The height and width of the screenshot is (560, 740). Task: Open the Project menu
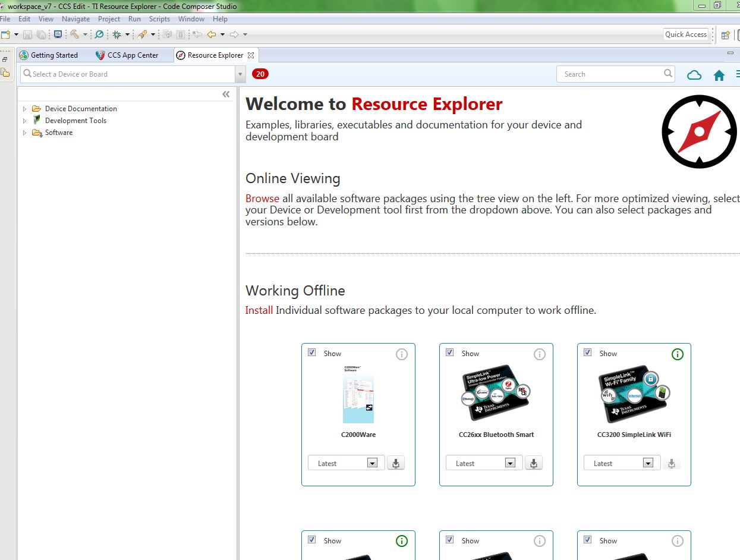[x=109, y=19]
